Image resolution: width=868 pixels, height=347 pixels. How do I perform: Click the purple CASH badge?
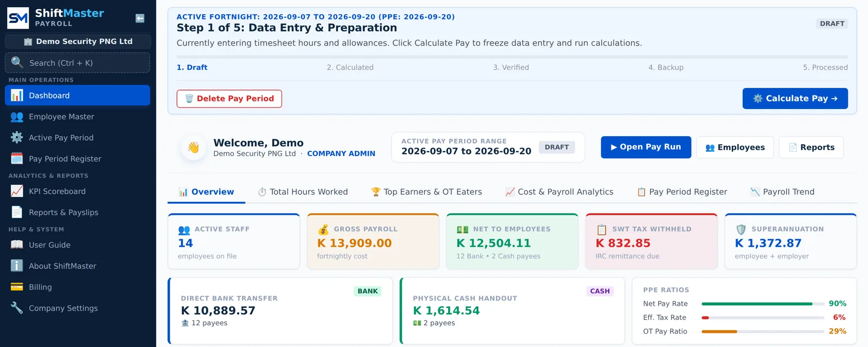pyautogui.click(x=600, y=291)
